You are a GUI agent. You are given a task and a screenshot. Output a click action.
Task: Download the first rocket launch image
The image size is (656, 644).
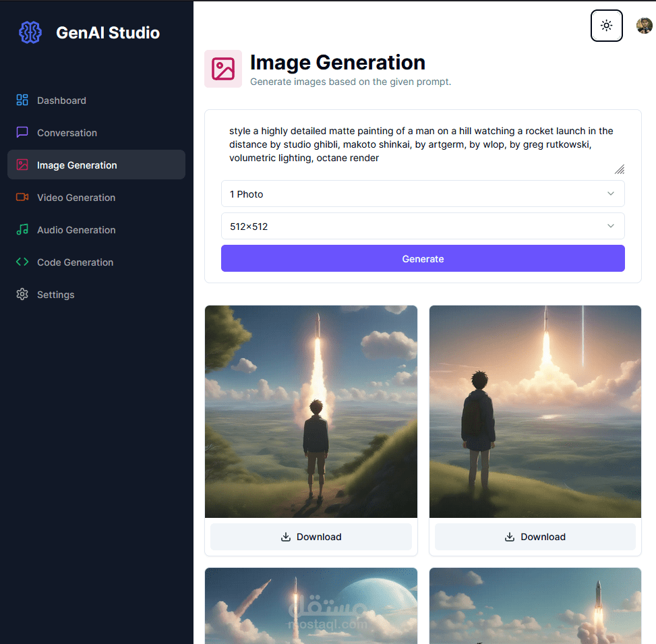click(311, 537)
